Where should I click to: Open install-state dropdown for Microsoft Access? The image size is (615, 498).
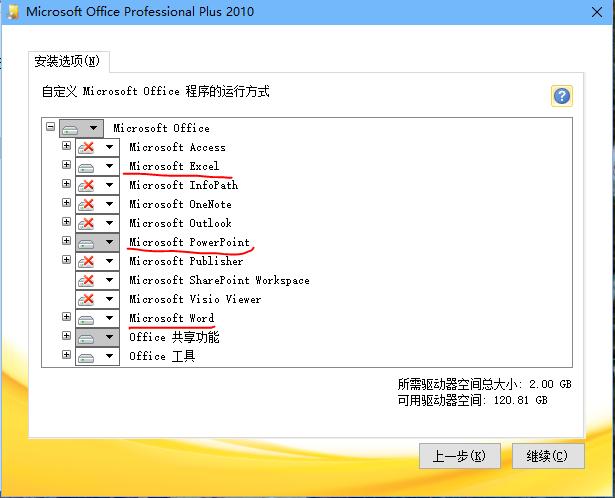98,147
